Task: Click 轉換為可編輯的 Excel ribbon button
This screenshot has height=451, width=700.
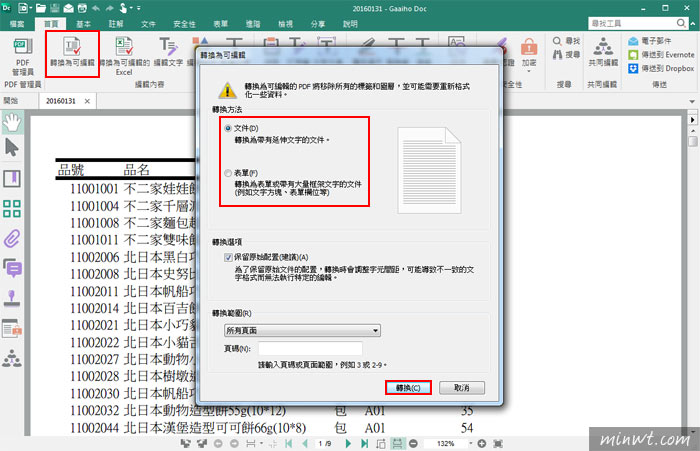Action: (124, 56)
